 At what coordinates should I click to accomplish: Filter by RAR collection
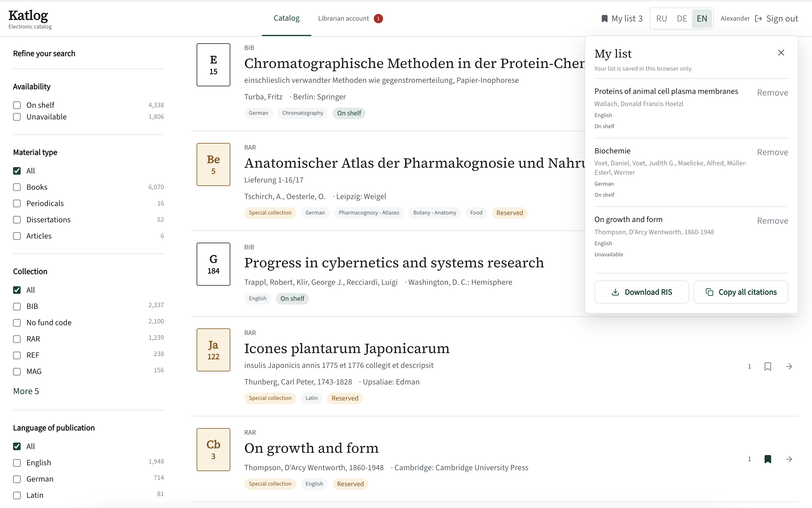pyautogui.click(x=17, y=339)
